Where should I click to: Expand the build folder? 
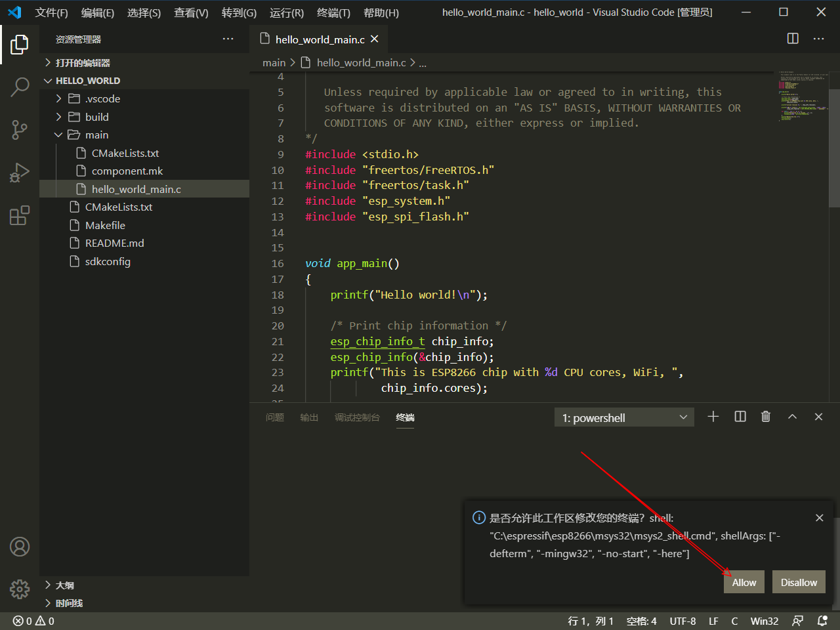point(144,117)
